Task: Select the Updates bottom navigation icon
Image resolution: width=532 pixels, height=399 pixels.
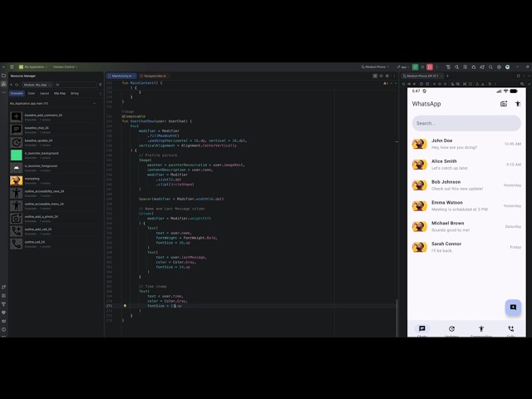Action: (451, 329)
